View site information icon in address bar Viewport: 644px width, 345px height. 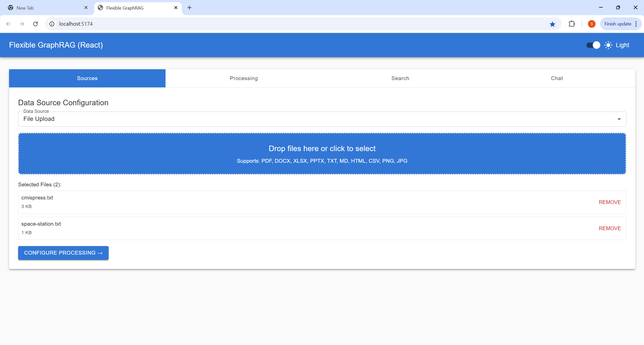click(x=52, y=24)
